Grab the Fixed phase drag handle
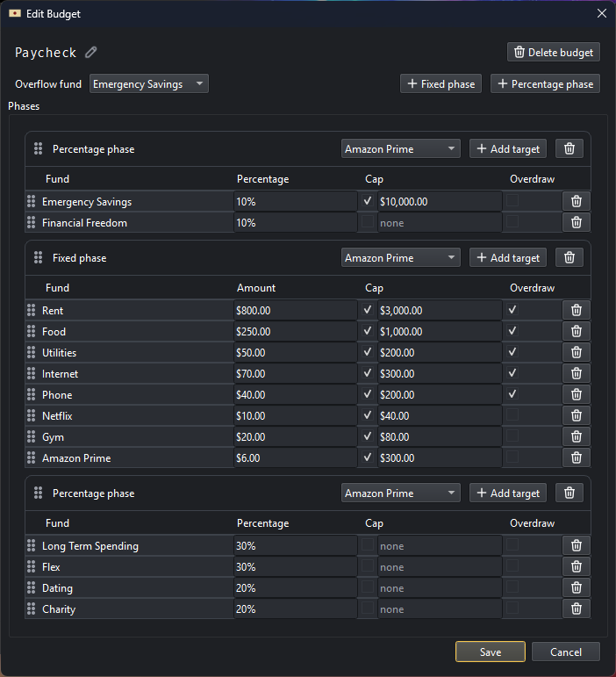Viewport: 616px width, 677px height. [x=38, y=258]
